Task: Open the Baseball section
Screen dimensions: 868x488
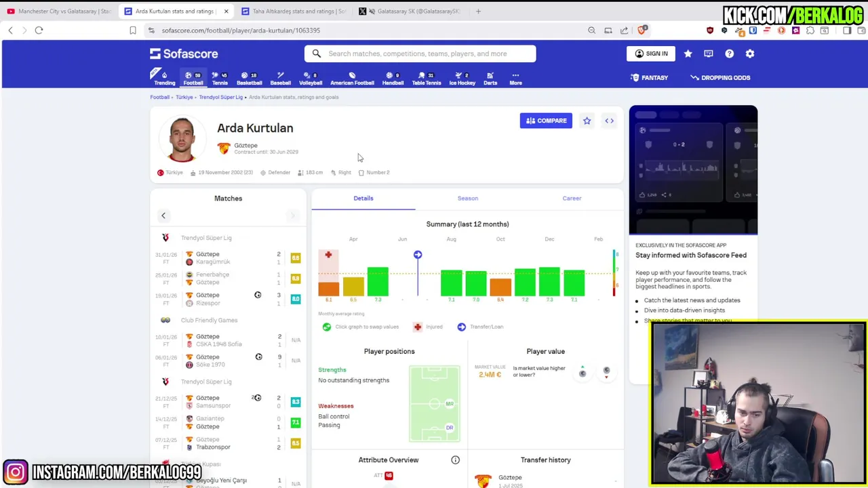Action: pos(280,78)
